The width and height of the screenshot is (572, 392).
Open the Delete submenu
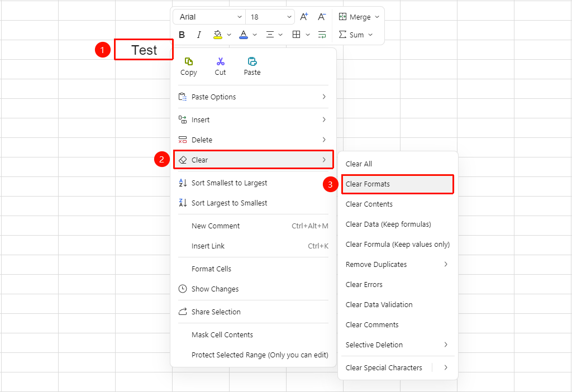253,140
